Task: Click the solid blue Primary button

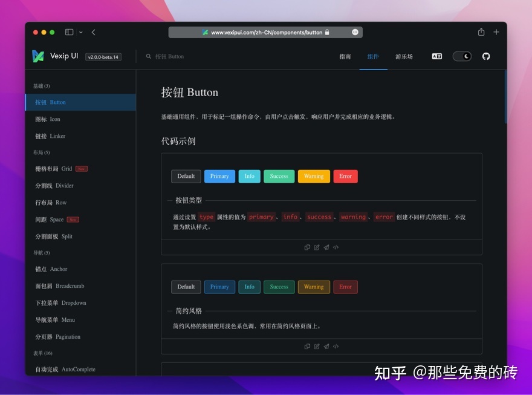Action: (219, 177)
